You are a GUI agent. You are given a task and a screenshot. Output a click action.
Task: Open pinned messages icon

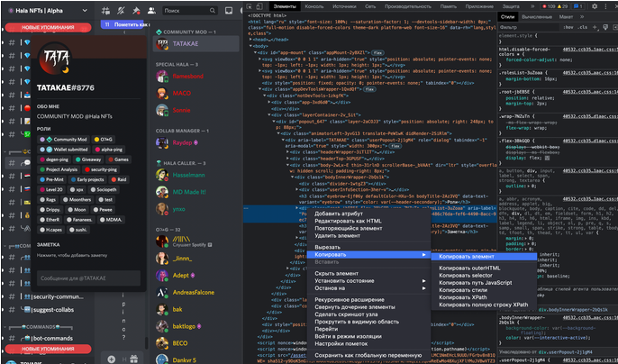[x=136, y=11]
